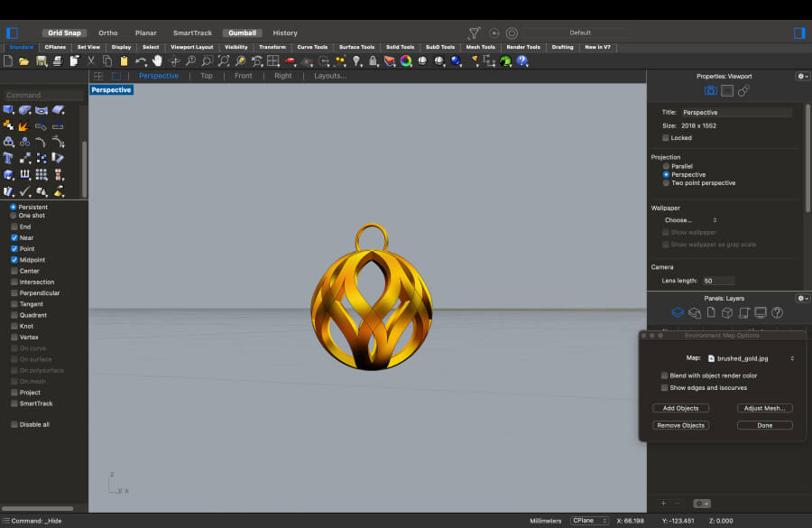
Task: Click the Add Objects button
Action: (679, 409)
